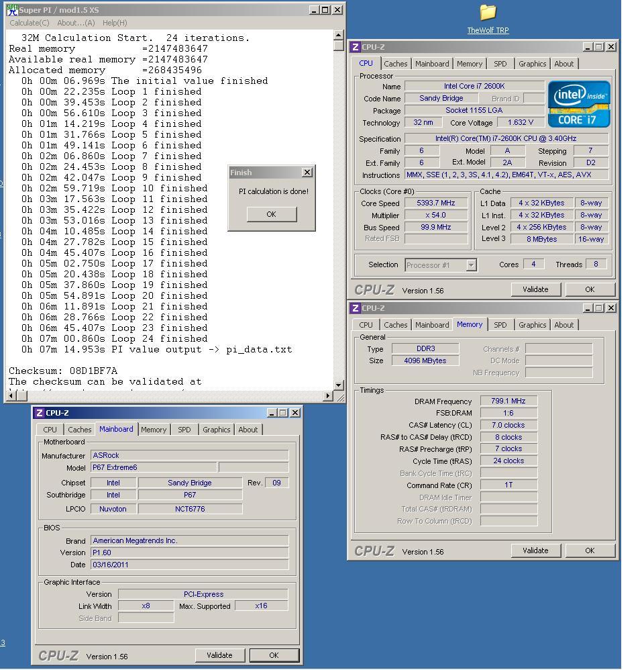Close the Mainboard CPU-Z window

pyautogui.click(x=295, y=413)
